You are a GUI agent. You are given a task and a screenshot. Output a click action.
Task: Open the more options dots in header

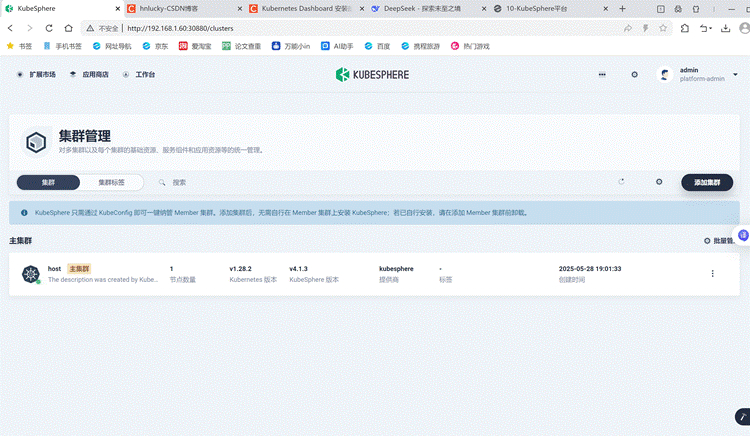(602, 75)
